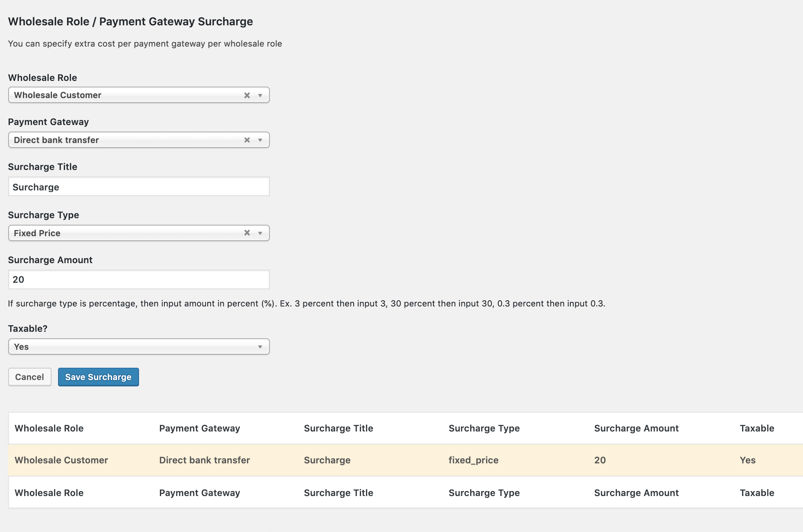This screenshot has width=803, height=532.
Task: Clear the Wholesale Role selection (x icon)
Action: coord(247,95)
